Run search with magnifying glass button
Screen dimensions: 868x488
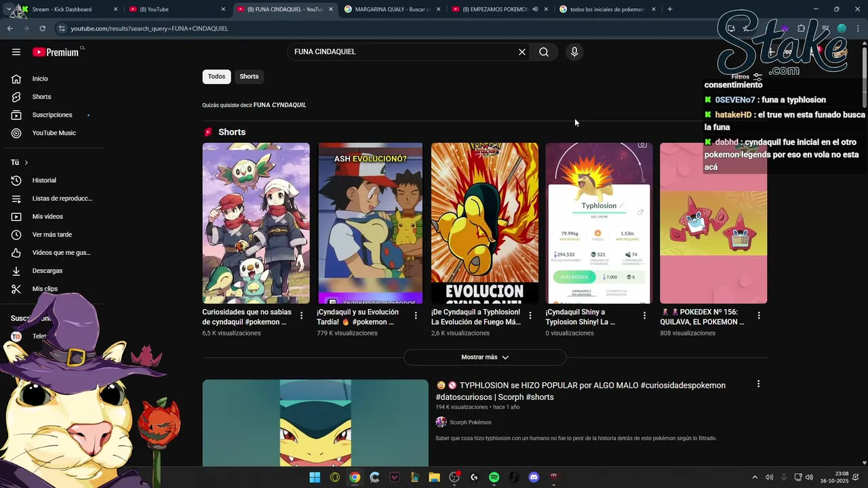pyautogui.click(x=544, y=52)
